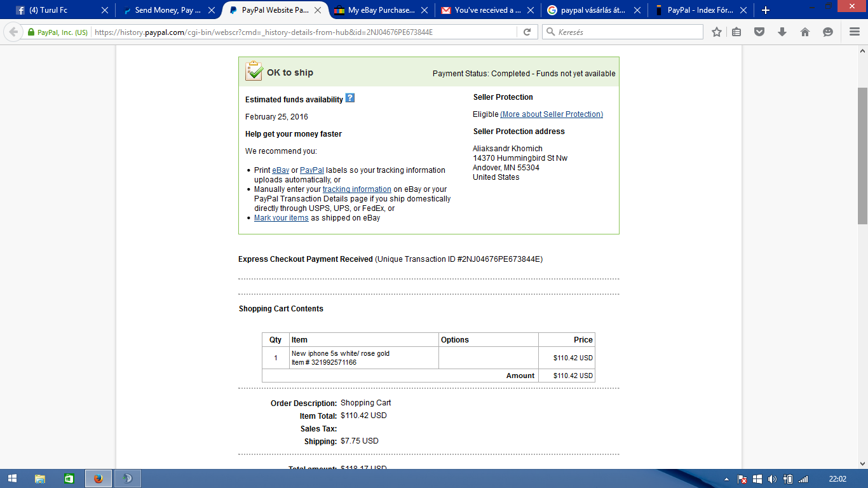Open the Firefox hamburger menu

pos(855,32)
